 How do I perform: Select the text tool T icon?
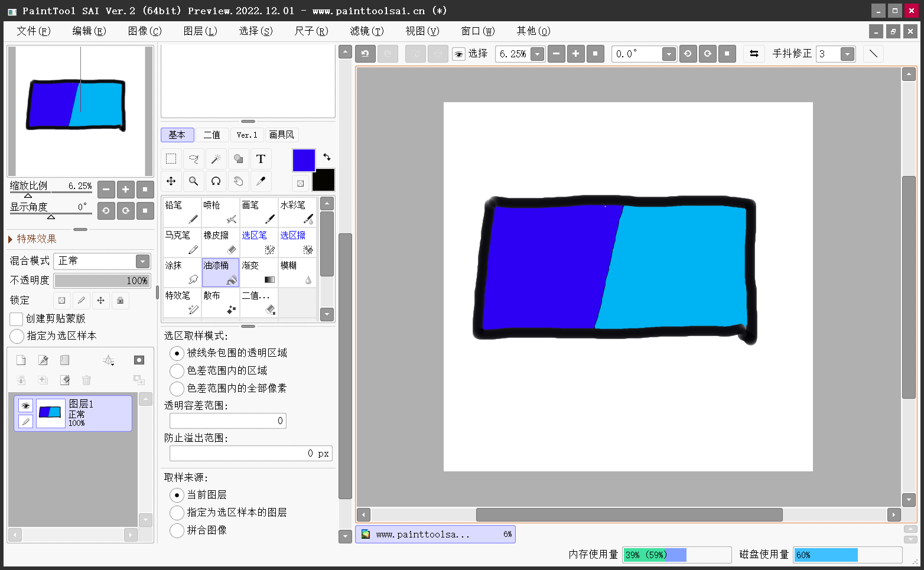(261, 159)
